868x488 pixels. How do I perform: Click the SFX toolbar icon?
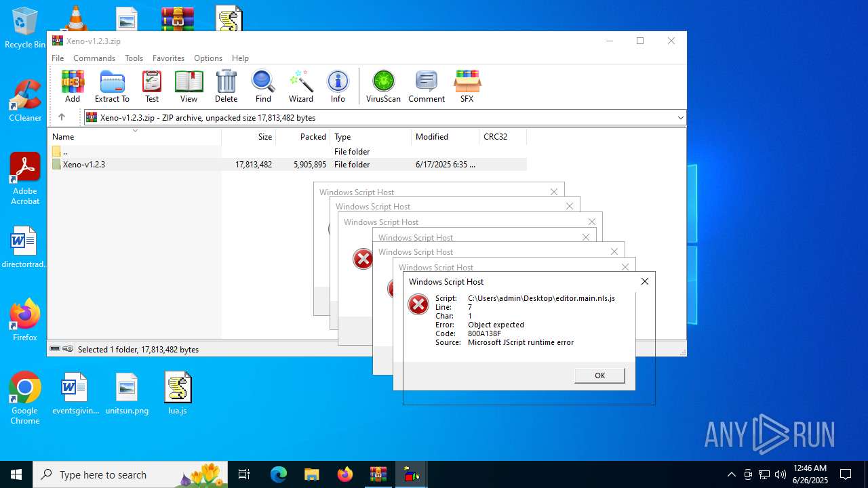[467, 86]
